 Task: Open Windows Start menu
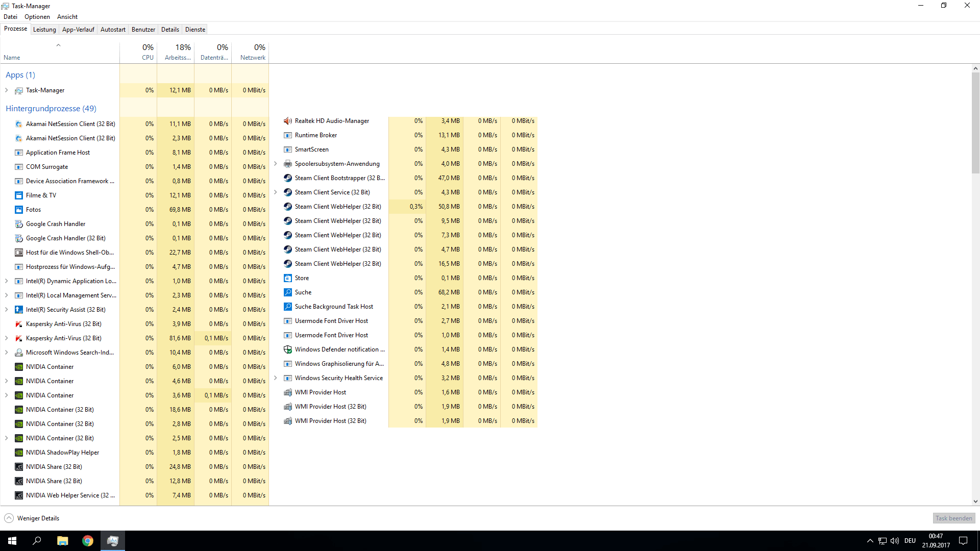12,541
